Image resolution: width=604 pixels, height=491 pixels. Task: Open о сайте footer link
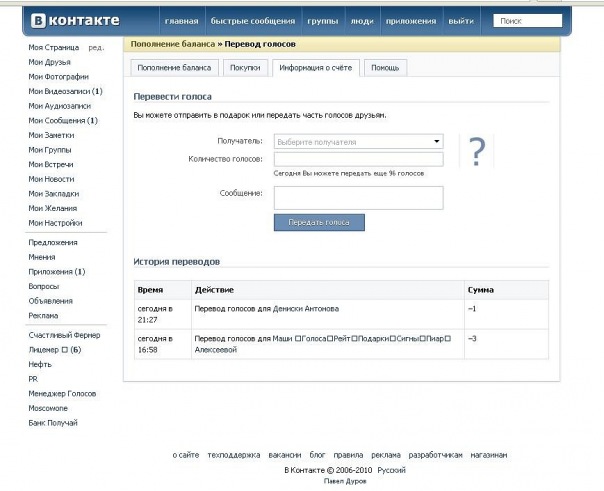[x=186, y=455]
